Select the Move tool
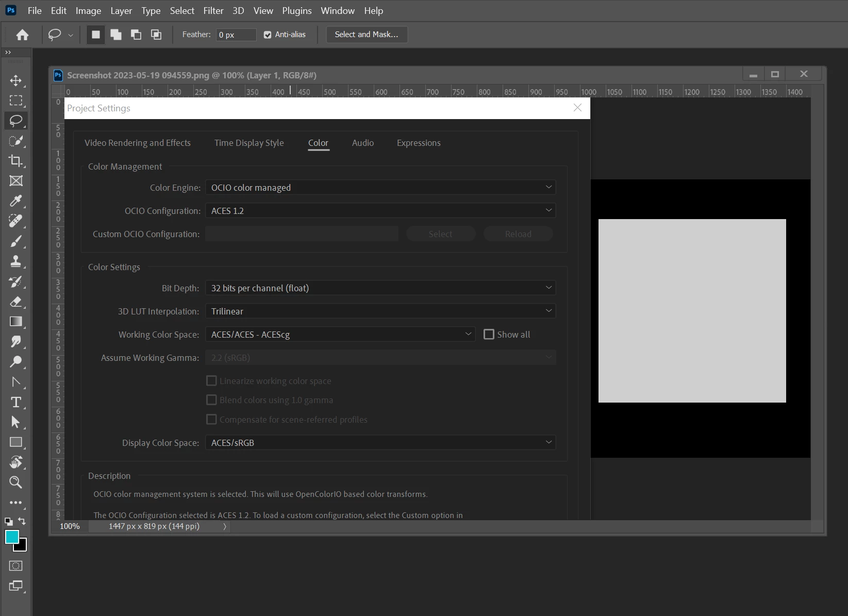This screenshot has height=616, width=848. [x=16, y=80]
